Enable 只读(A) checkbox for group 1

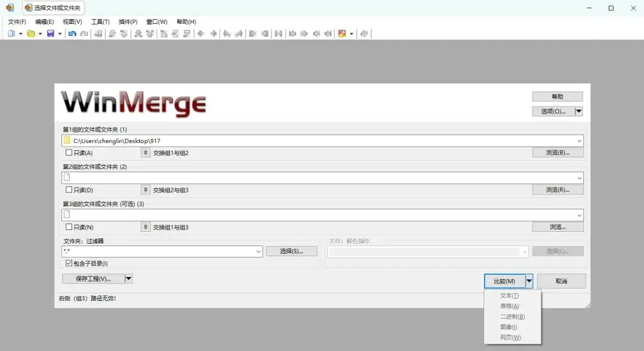tap(69, 153)
